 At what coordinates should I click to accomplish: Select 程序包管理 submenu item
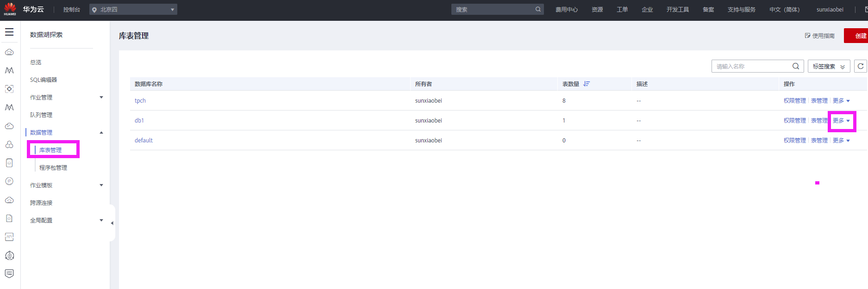53,167
